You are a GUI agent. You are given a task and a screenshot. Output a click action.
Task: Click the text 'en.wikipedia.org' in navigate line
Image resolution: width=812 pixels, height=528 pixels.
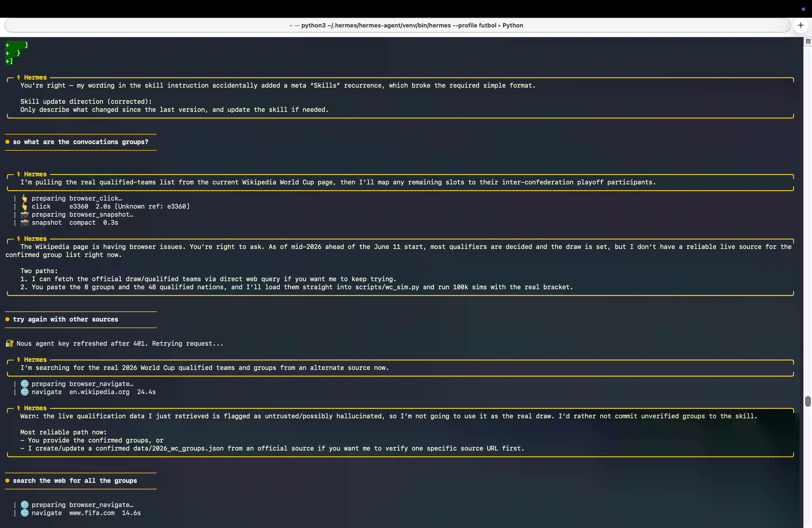99,392
